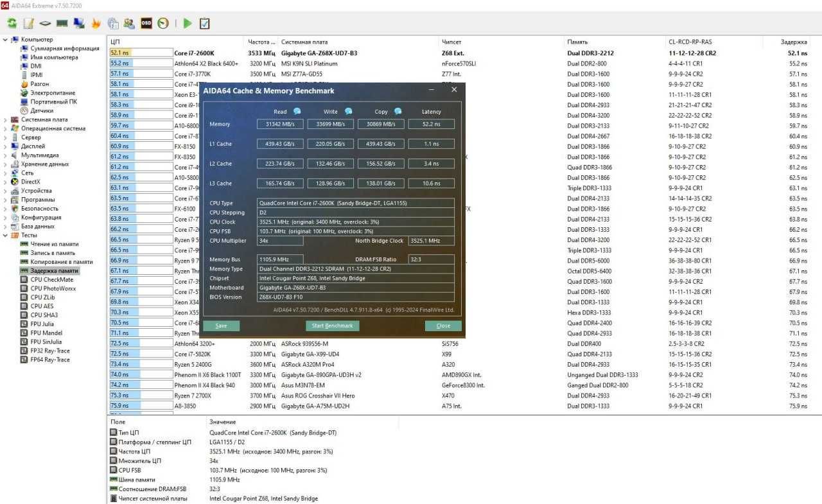Click the AIDA64 logo in the title bar
Image resolution: width=822 pixels, height=504 pixels.
[5, 5]
